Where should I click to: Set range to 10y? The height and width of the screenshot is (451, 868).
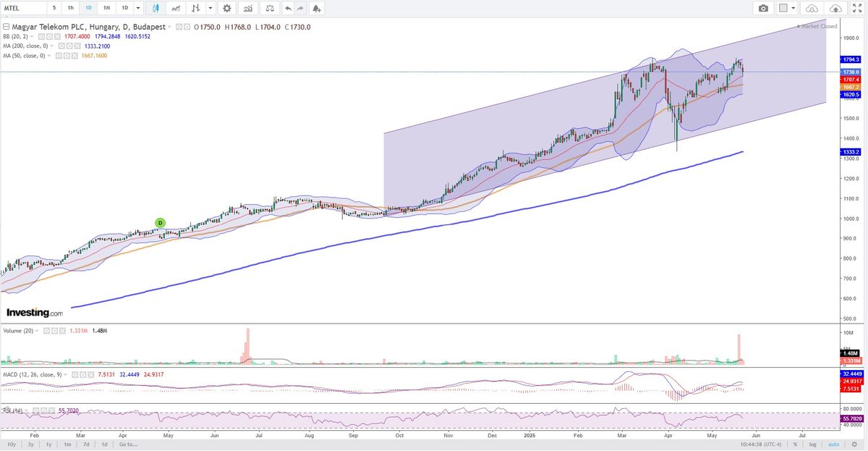tap(12, 444)
